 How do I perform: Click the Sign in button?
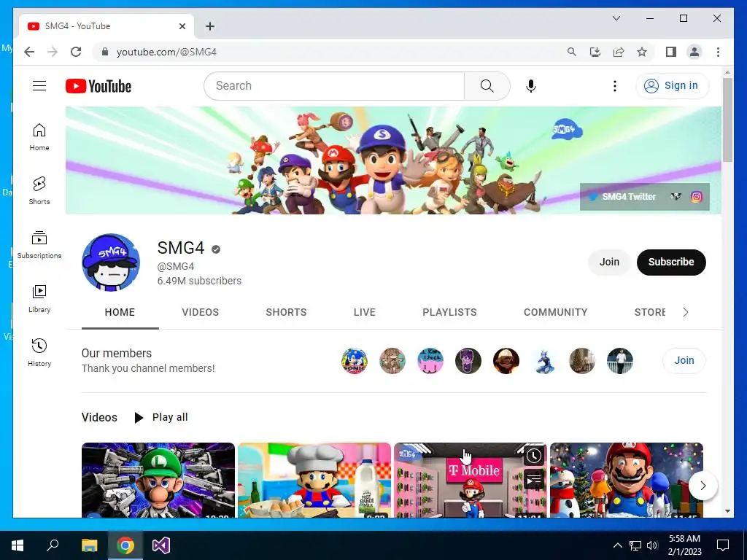pos(672,86)
